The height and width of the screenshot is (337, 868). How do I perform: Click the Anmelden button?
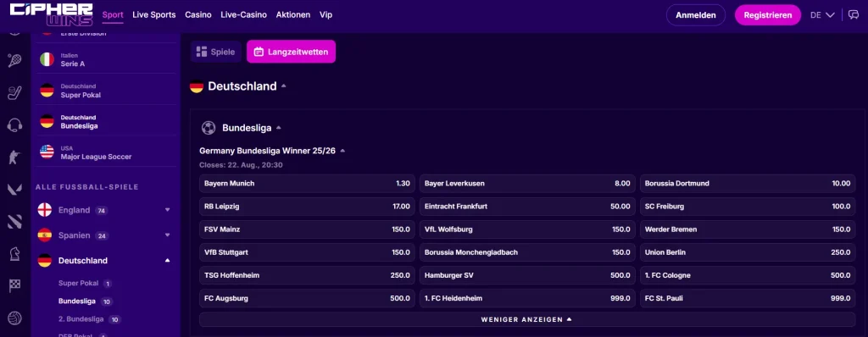click(x=696, y=15)
